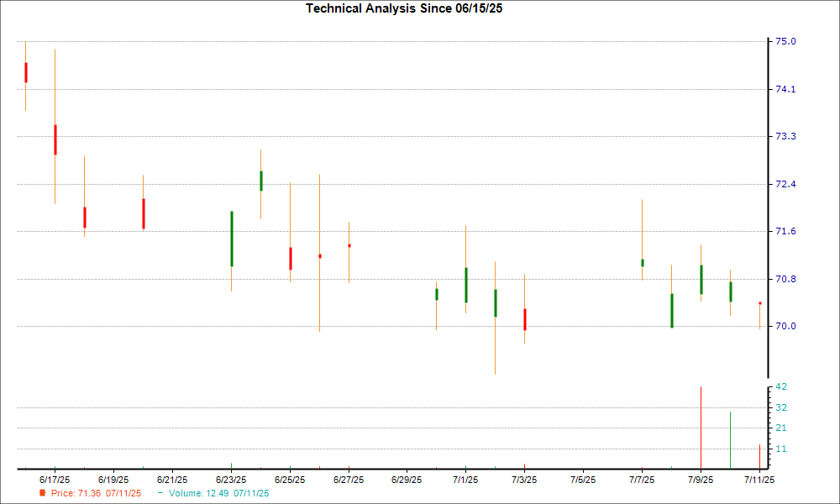Click the 7/7/25 date label
Image resolution: width=840 pixels, height=504 pixels.
coord(642,480)
